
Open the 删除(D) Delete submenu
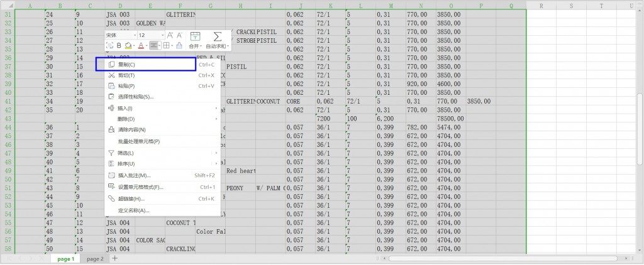click(163, 119)
